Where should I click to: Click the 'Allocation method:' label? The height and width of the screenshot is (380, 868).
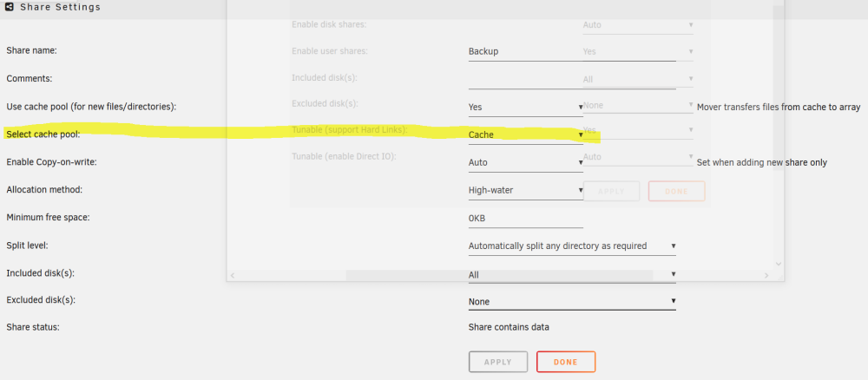[x=44, y=189]
